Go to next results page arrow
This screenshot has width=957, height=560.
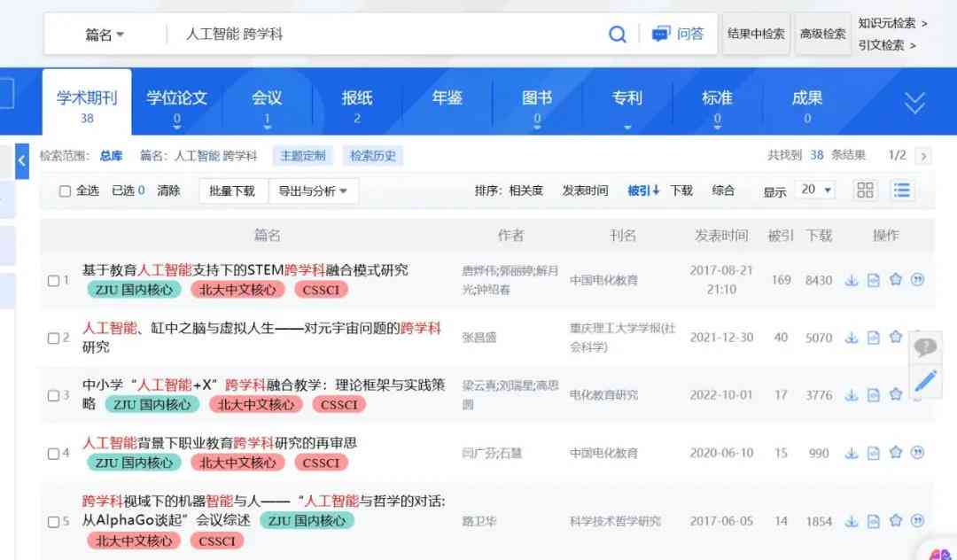(923, 156)
